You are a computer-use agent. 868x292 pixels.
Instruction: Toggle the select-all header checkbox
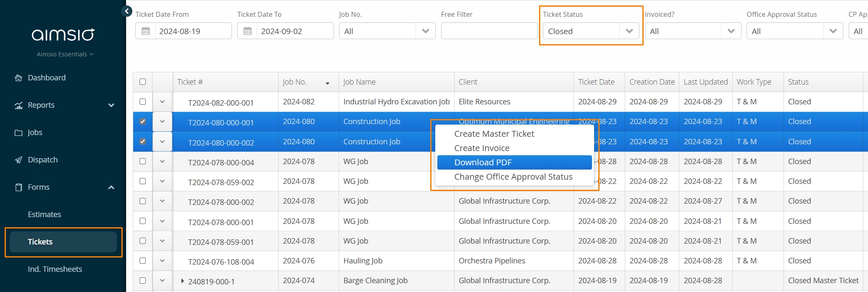tap(143, 82)
